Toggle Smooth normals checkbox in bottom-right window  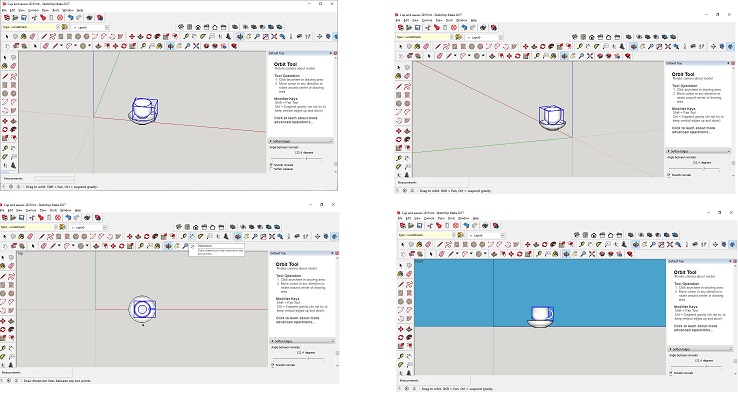(671, 372)
